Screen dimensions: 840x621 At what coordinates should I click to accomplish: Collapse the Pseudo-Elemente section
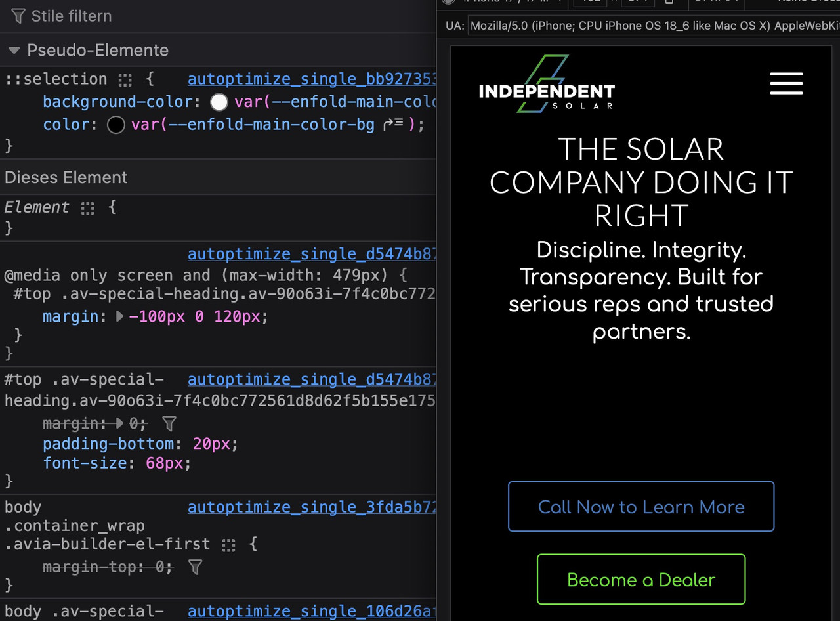(14, 51)
